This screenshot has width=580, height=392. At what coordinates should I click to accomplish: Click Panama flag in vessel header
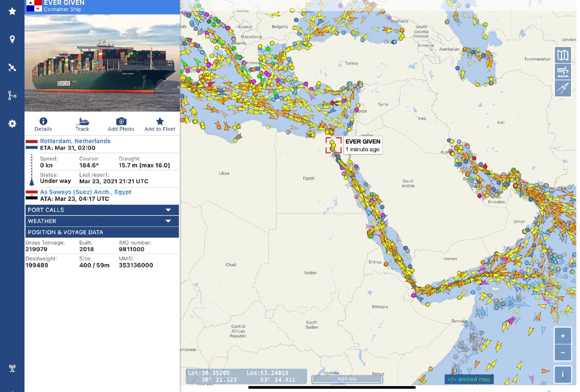coord(34,5)
